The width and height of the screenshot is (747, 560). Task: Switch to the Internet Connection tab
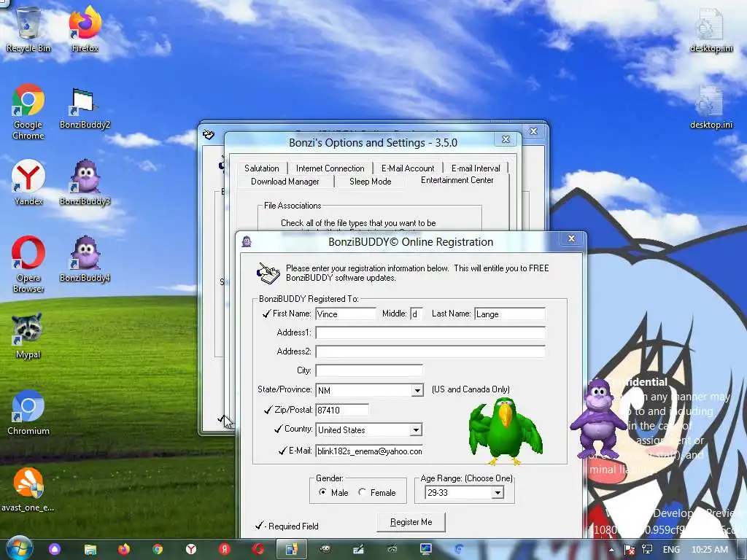click(330, 168)
